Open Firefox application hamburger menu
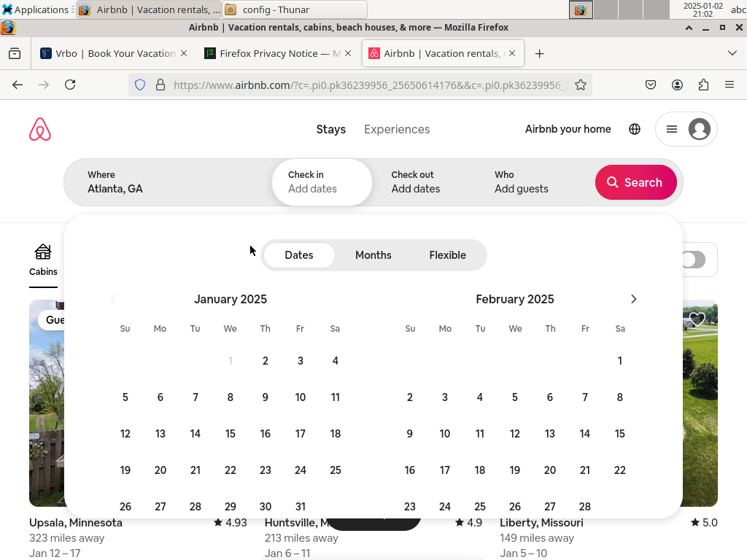 729,85
